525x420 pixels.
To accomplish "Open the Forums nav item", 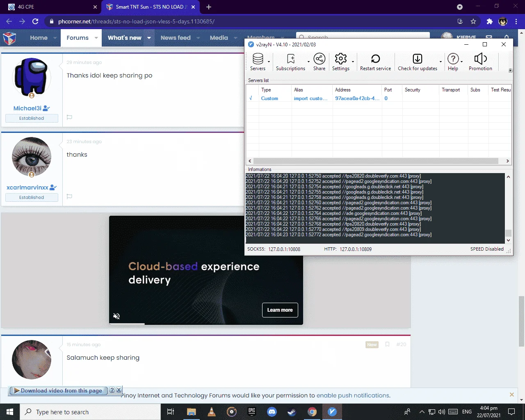I will pyautogui.click(x=78, y=38).
